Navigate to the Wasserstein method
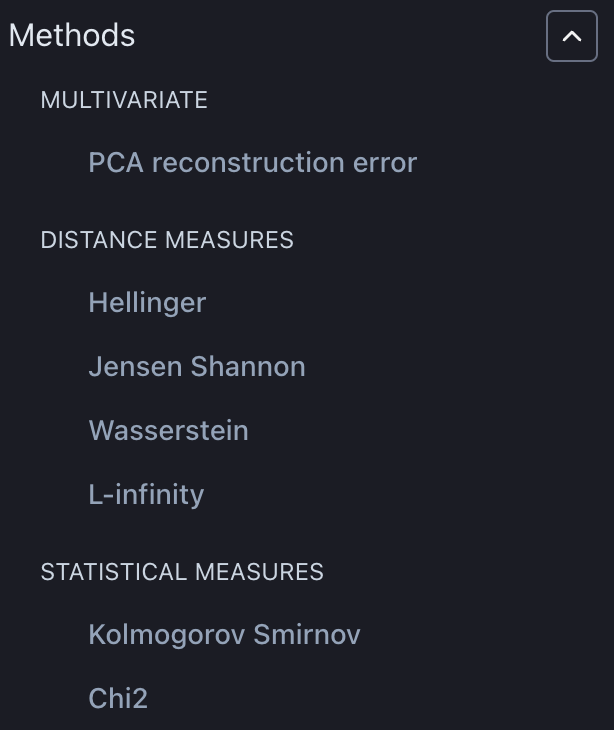 tap(168, 430)
